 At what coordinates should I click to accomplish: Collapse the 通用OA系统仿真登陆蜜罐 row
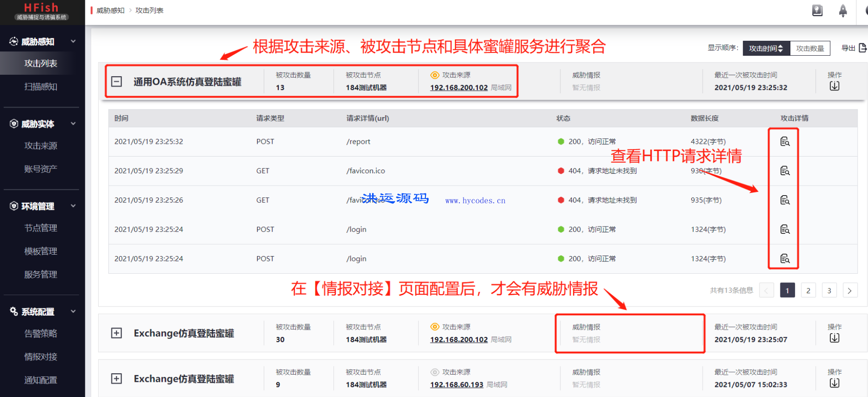pyautogui.click(x=117, y=81)
